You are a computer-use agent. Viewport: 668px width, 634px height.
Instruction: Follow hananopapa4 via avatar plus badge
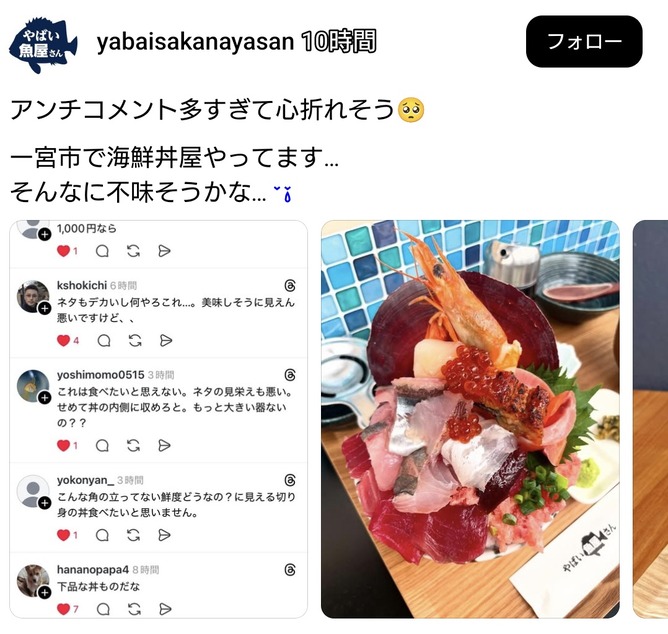(45, 593)
